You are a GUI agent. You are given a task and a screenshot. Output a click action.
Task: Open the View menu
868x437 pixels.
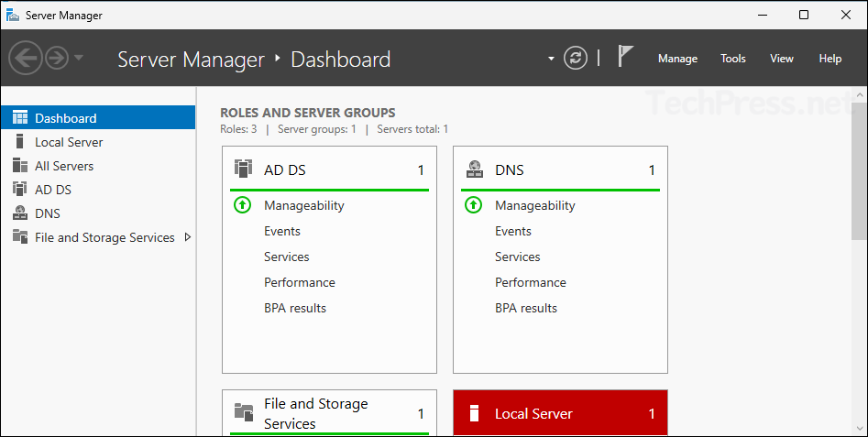coord(782,59)
